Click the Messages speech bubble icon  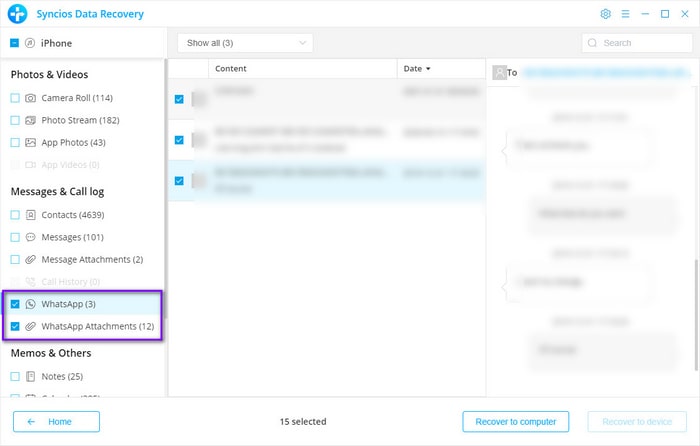coord(31,237)
